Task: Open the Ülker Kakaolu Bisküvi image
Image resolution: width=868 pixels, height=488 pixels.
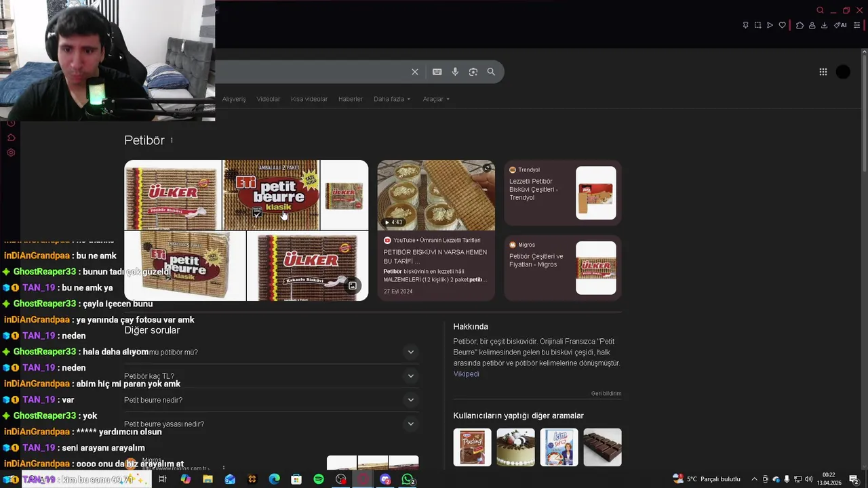Action: click(x=307, y=266)
